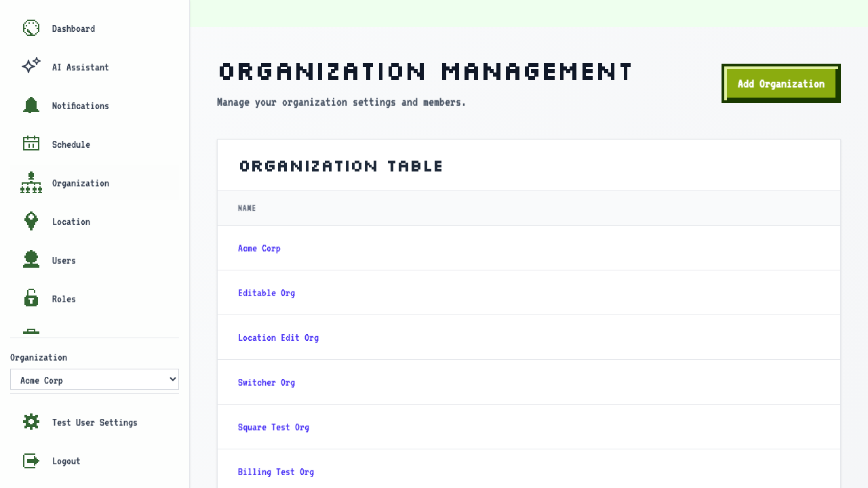The height and width of the screenshot is (488, 868).
Task: Expand the Organization selector showing Acme Corp
Action: (94, 380)
